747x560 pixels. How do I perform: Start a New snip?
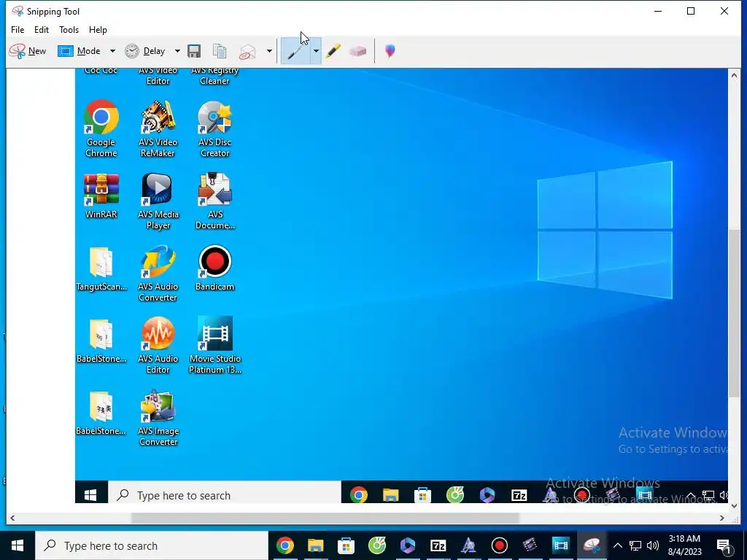pyautogui.click(x=28, y=51)
